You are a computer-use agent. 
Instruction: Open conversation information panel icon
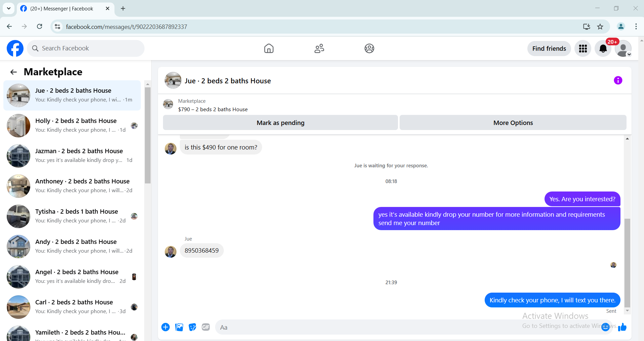click(x=618, y=80)
